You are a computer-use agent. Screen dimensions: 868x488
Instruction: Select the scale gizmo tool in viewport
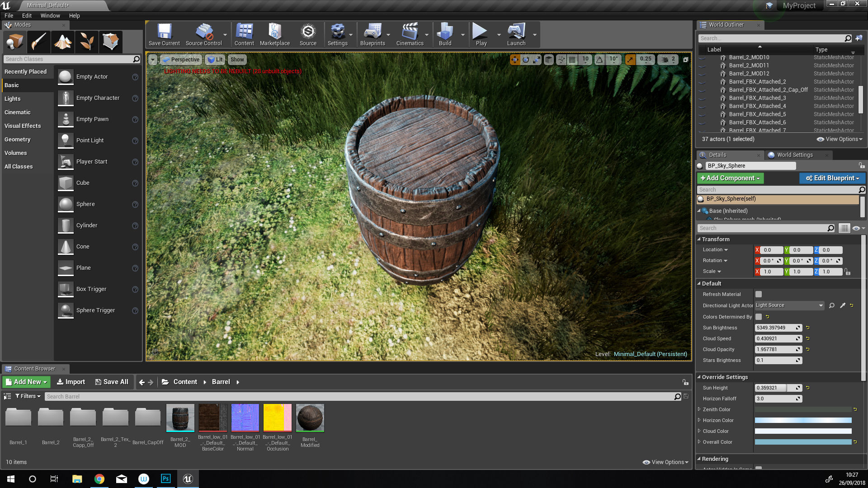[537, 59]
